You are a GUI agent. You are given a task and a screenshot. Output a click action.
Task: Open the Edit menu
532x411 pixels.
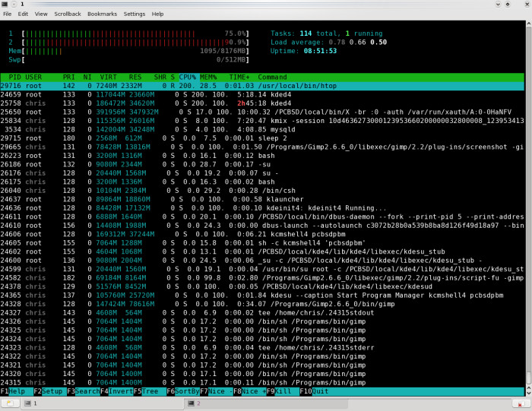tap(23, 14)
